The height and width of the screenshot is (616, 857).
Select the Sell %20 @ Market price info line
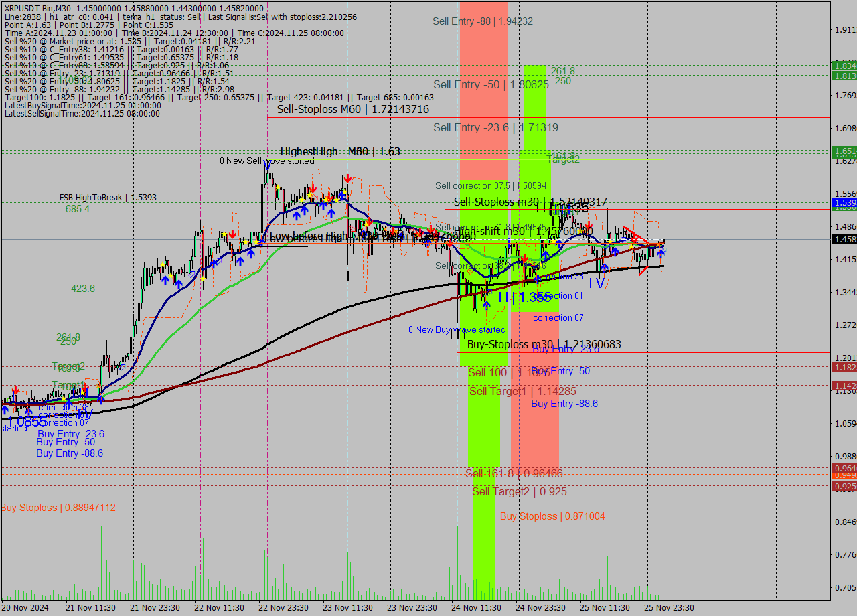pyautogui.click(x=129, y=42)
